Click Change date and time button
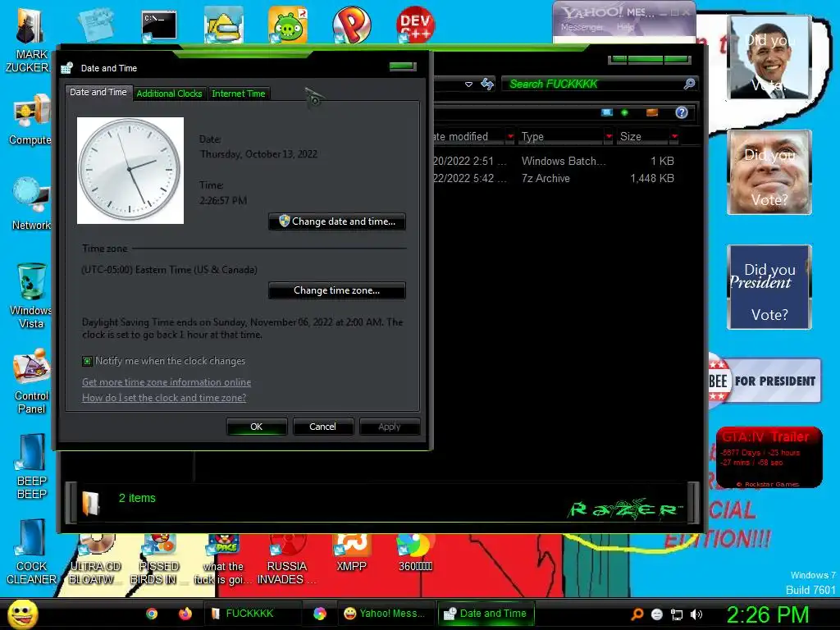The height and width of the screenshot is (630, 840). tap(337, 221)
